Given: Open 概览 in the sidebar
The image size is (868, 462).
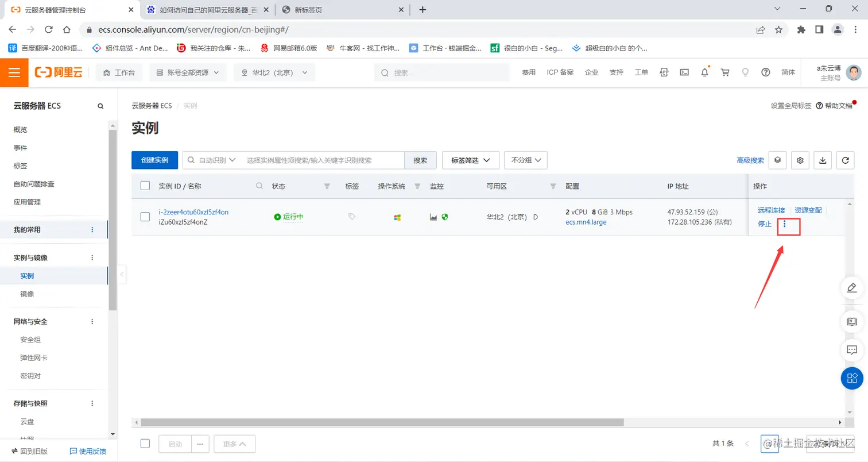Looking at the screenshot, I should click(x=21, y=130).
